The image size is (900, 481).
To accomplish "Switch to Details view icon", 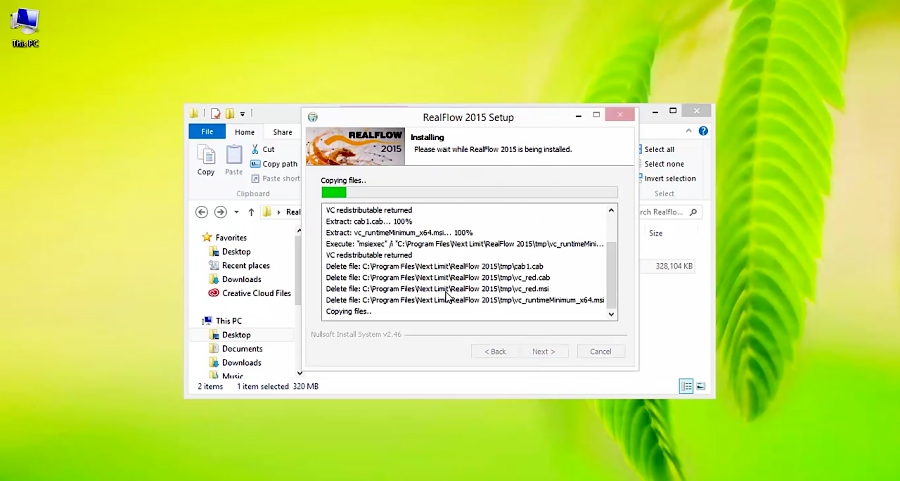I will (686, 386).
